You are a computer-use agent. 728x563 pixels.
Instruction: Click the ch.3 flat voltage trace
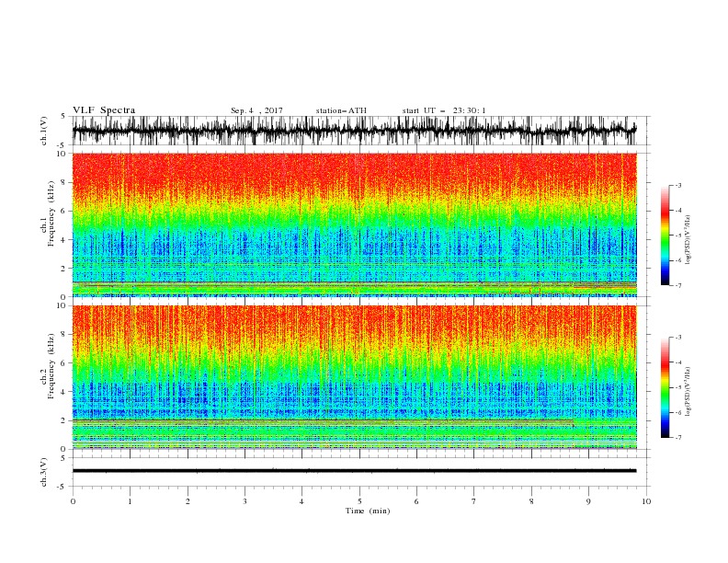(x=354, y=471)
